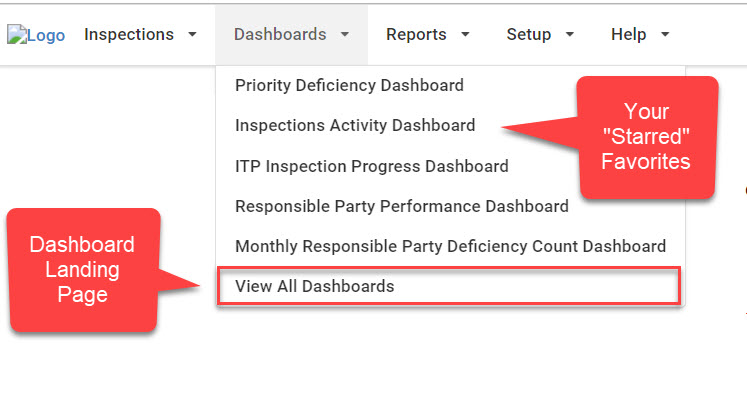Open the Reports menu
The image size is (747, 394).
pos(416,34)
